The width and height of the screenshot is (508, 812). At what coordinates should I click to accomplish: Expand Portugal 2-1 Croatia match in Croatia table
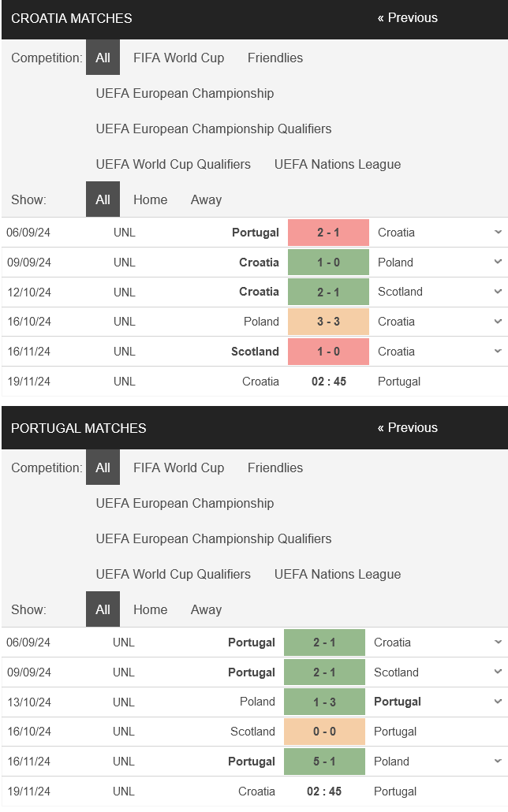pyautogui.click(x=498, y=232)
